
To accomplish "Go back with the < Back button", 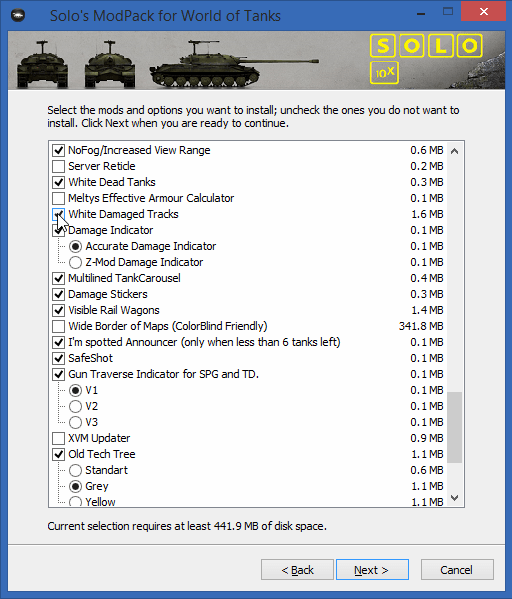I will coord(297,570).
